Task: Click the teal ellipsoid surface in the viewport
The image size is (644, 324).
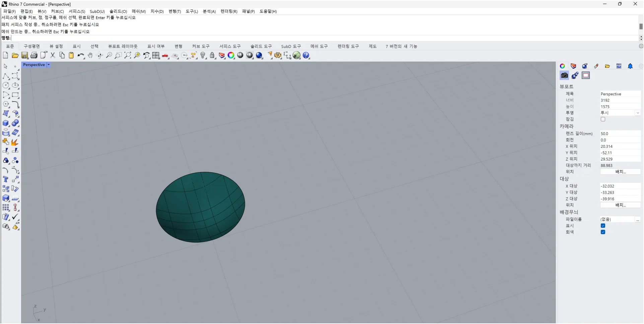Action: pos(200,207)
